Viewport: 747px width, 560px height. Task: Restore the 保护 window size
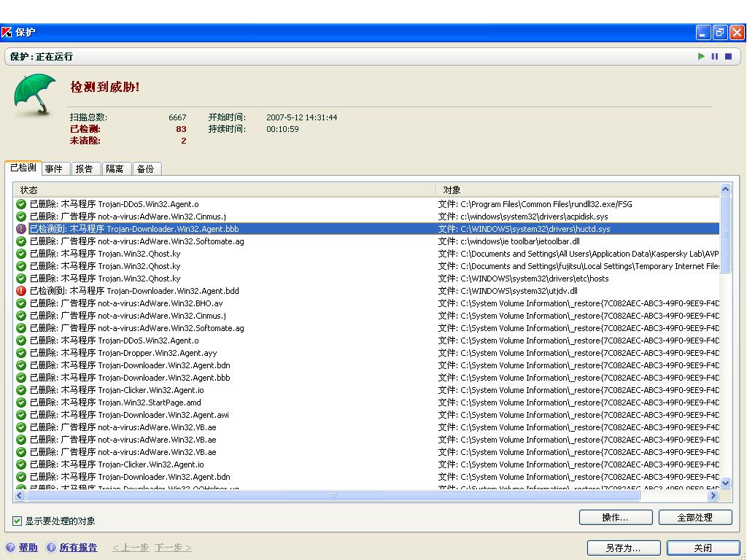click(x=720, y=32)
